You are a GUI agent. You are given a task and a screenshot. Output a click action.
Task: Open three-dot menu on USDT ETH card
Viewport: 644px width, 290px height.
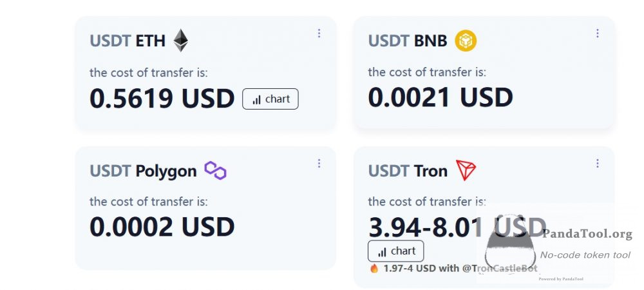point(319,34)
